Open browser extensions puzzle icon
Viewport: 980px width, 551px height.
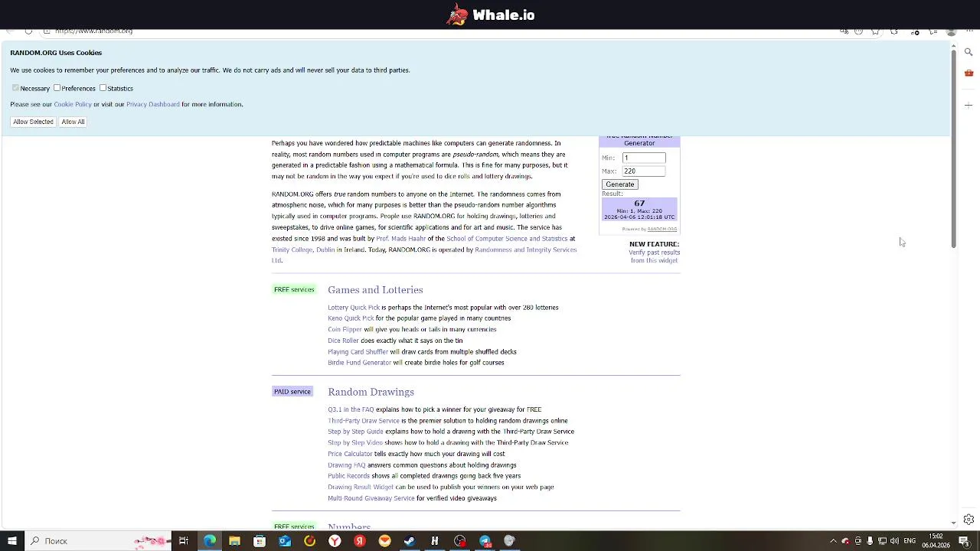(894, 31)
